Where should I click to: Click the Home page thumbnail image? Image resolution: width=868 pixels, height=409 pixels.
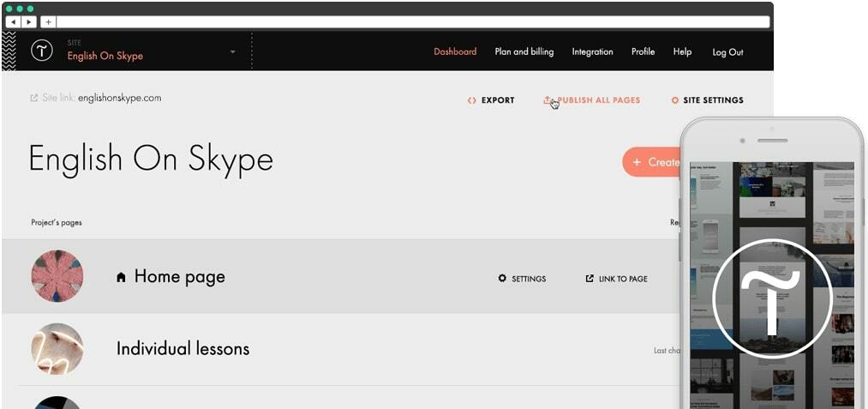57,276
